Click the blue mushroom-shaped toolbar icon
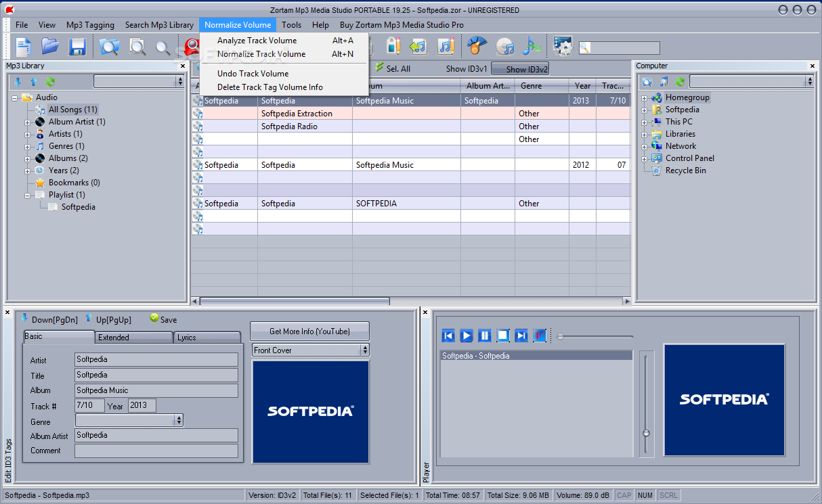 coord(477,46)
